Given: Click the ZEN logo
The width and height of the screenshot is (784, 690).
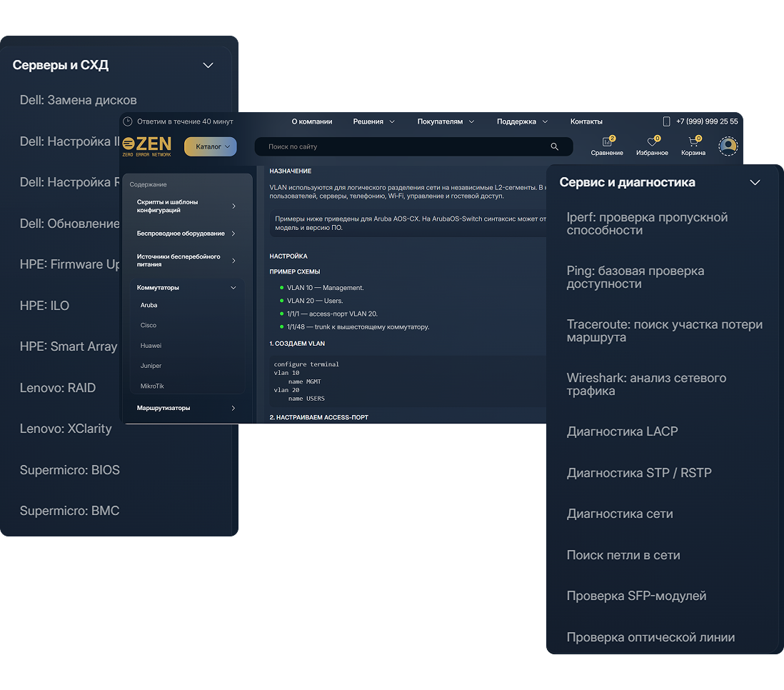Looking at the screenshot, I should pos(147,146).
